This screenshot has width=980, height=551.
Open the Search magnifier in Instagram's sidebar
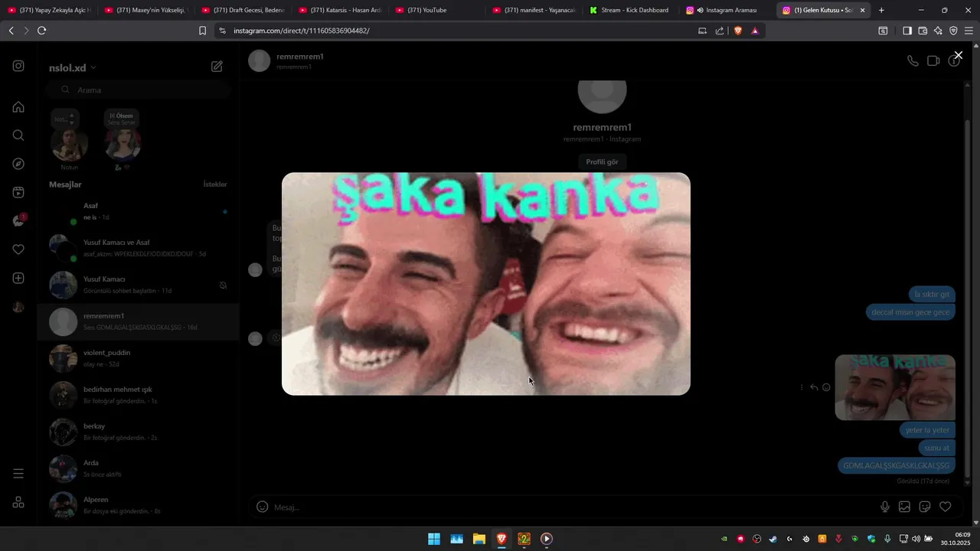[18, 135]
